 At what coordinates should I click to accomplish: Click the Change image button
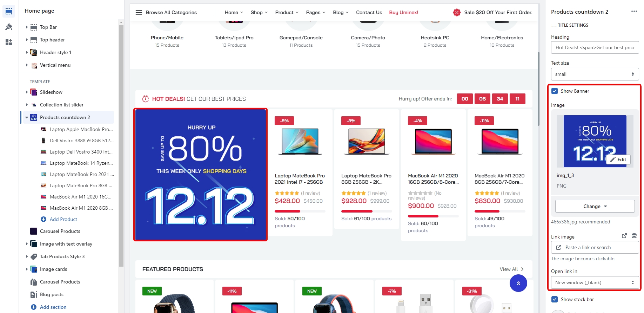pyautogui.click(x=595, y=206)
